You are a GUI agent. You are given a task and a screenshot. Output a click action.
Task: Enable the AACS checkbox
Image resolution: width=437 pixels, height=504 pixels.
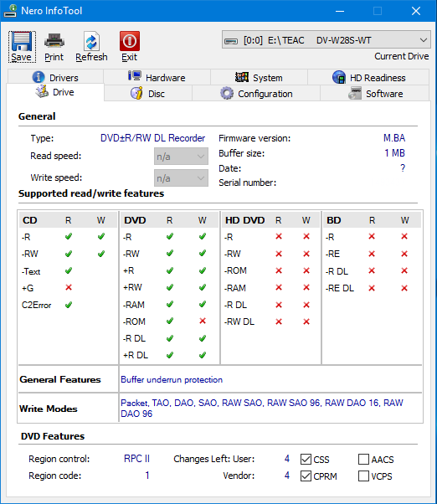[x=363, y=460]
